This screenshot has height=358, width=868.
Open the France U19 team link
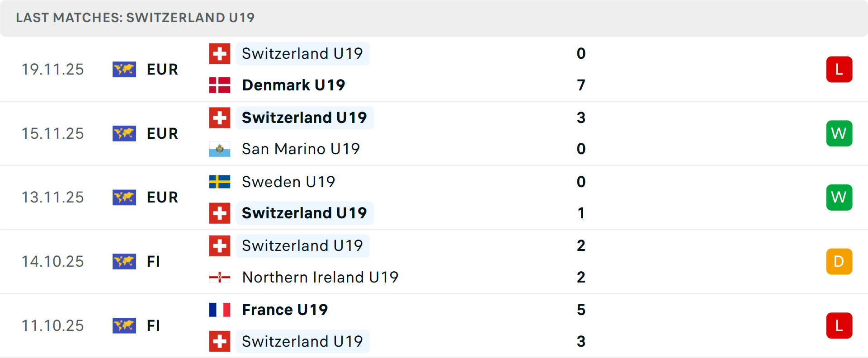tap(285, 310)
